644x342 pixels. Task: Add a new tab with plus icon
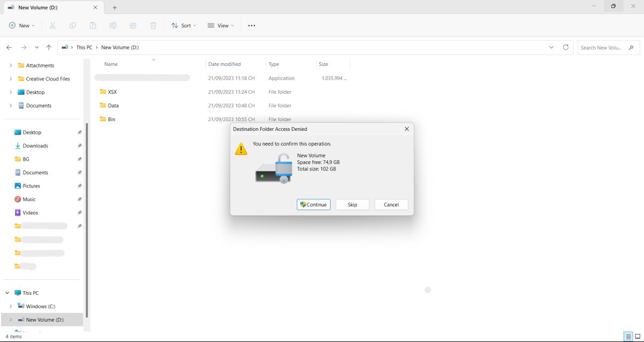coord(114,8)
